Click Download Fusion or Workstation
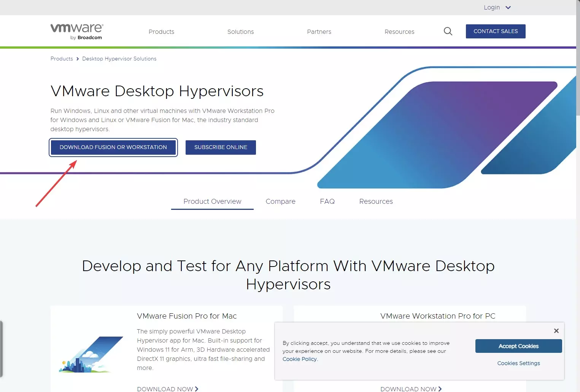This screenshot has height=392, width=580. pyautogui.click(x=113, y=147)
